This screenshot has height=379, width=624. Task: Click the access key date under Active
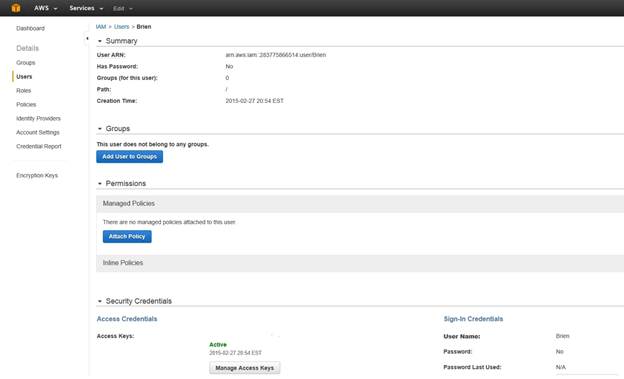click(235, 353)
